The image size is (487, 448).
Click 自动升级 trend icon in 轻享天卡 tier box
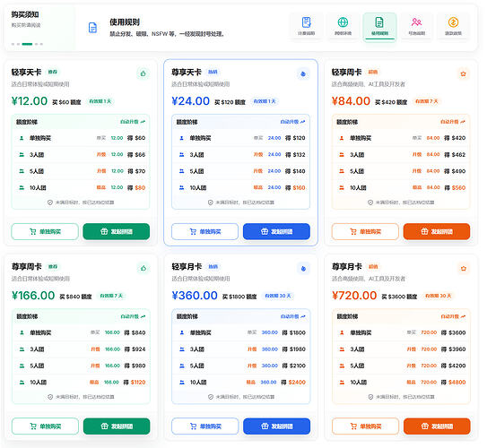[x=143, y=122]
